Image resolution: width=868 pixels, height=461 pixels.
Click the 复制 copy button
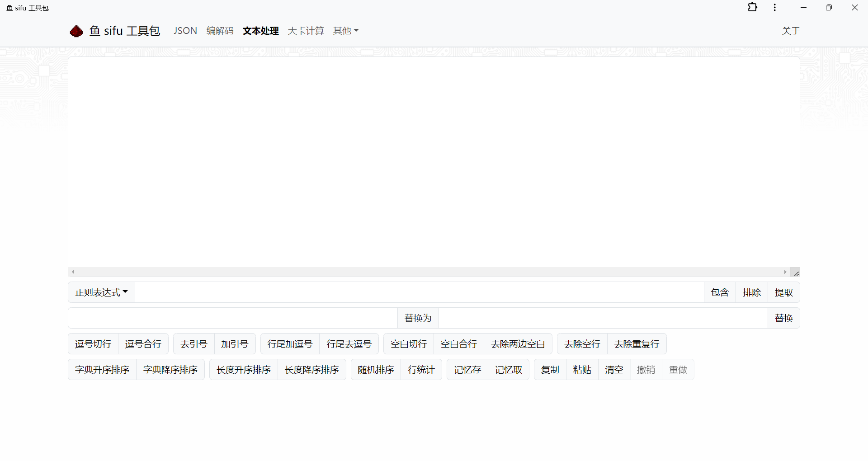[550, 370]
